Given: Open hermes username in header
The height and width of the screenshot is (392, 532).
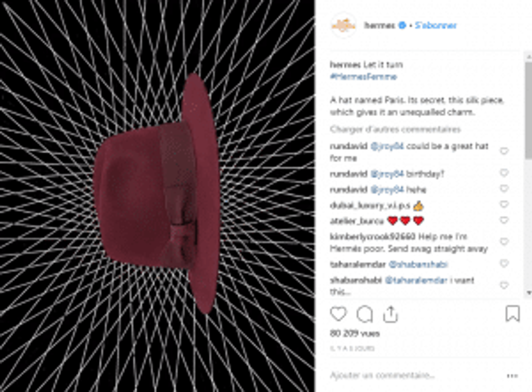Looking at the screenshot, I should click(380, 26).
